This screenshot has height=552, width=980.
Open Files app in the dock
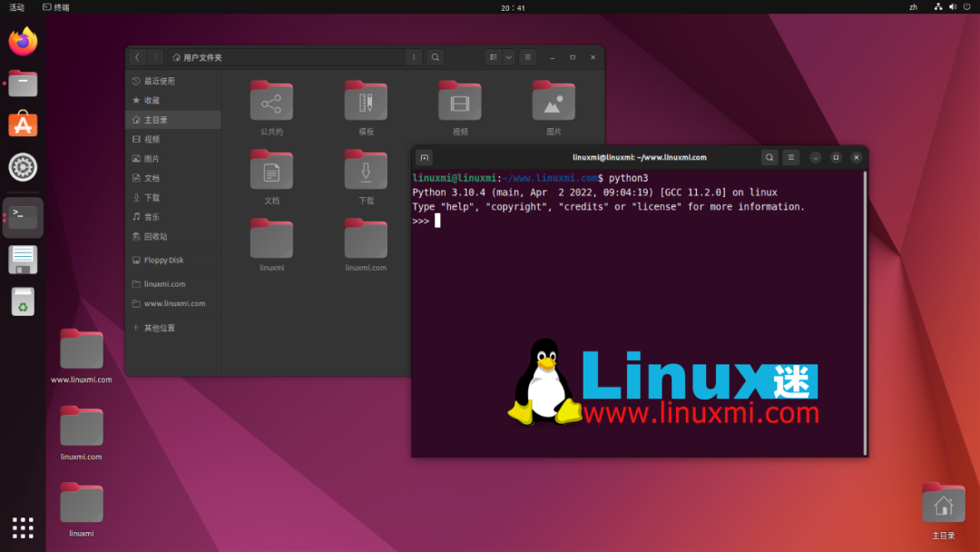[23, 84]
